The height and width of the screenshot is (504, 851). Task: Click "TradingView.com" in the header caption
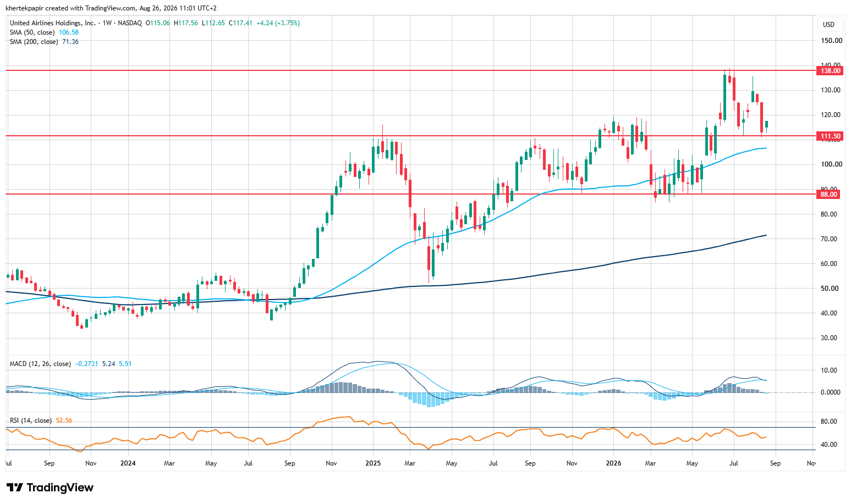pos(110,8)
